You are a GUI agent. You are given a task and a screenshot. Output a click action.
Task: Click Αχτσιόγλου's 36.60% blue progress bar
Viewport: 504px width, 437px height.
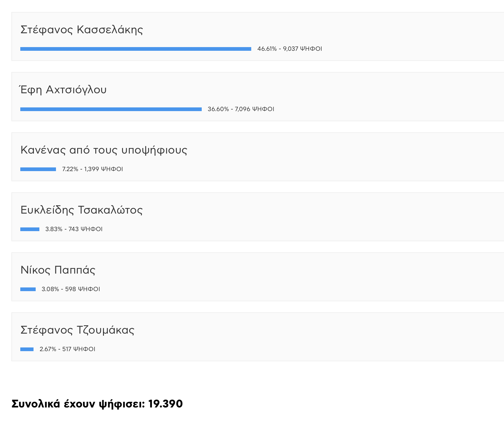point(111,109)
